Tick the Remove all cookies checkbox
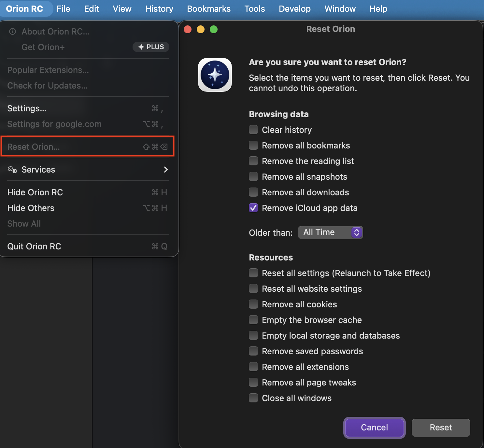 click(x=253, y=304)
